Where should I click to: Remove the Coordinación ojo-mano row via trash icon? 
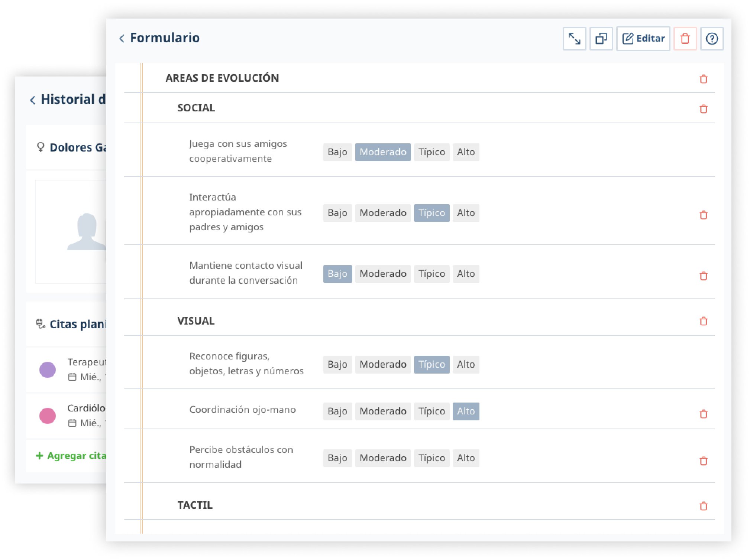703,414
